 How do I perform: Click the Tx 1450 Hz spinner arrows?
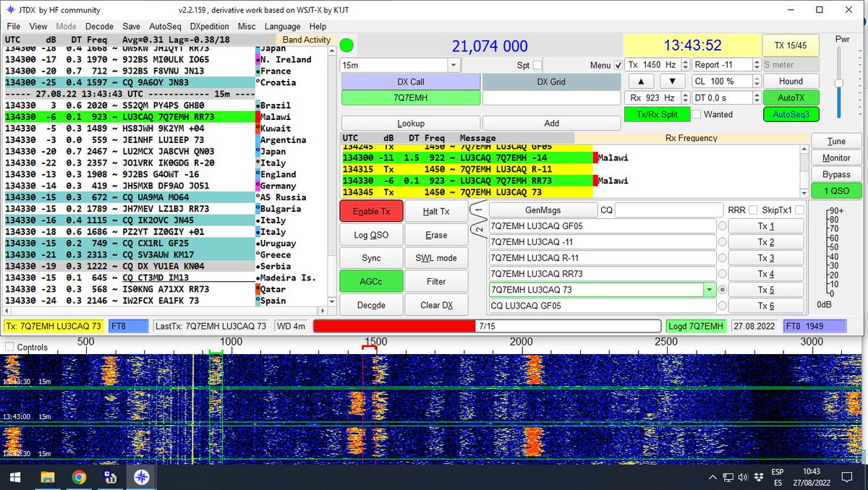click(x=684, y=64)
